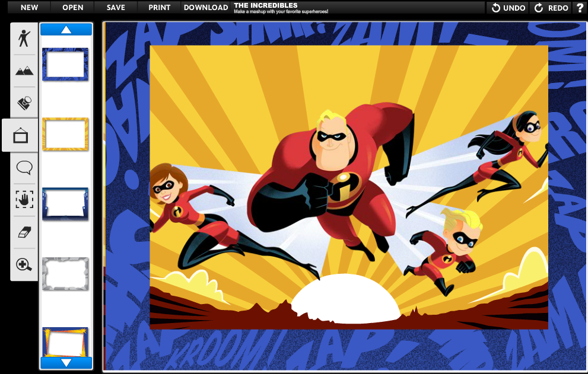
Task: Click OPEN in the top bar
Action: coord(73,8)
